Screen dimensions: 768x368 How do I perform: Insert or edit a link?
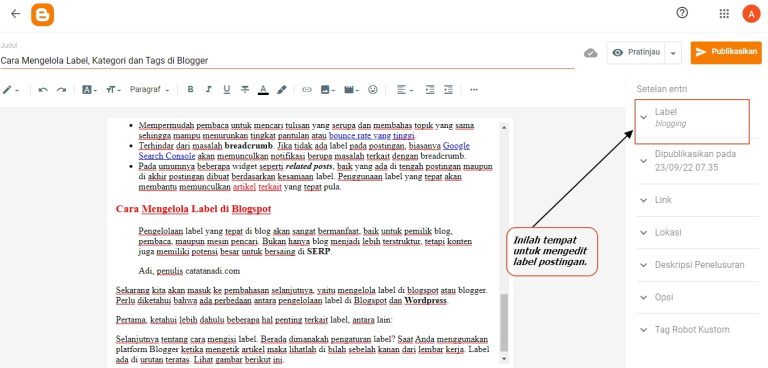(307, 90)
